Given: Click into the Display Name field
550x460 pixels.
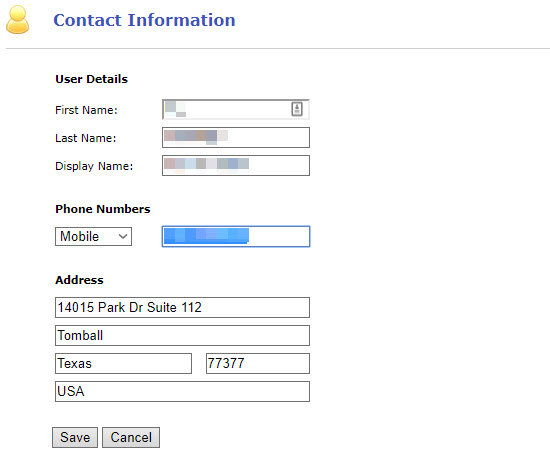Looking at the screenshot, I should click(x=236, y=166).
